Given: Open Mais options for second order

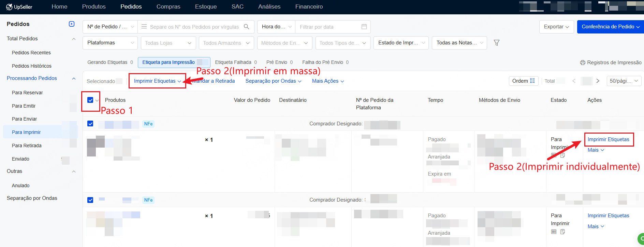Looking at the screenshot, I should click(x=596, y=227).
